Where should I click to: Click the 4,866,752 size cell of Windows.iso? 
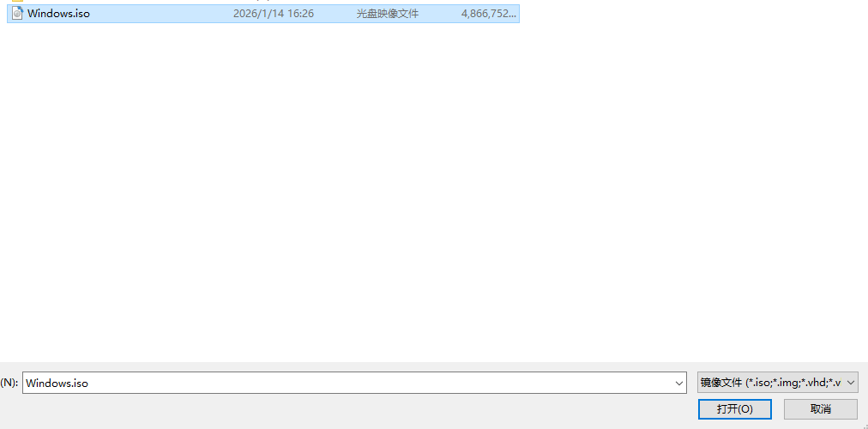tap(488, 14)
